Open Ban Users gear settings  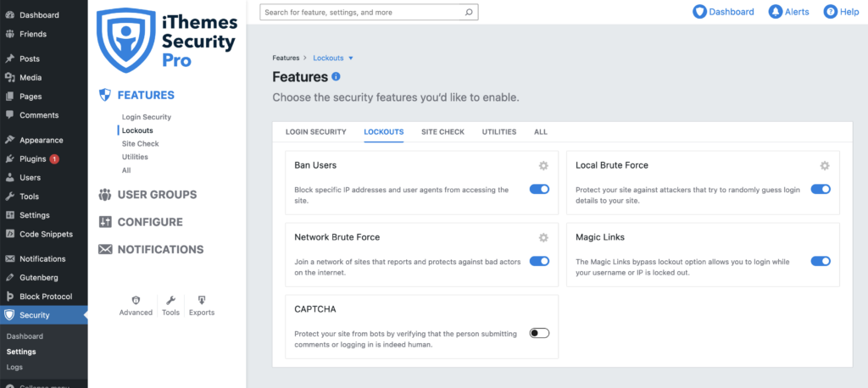(543, 165)
